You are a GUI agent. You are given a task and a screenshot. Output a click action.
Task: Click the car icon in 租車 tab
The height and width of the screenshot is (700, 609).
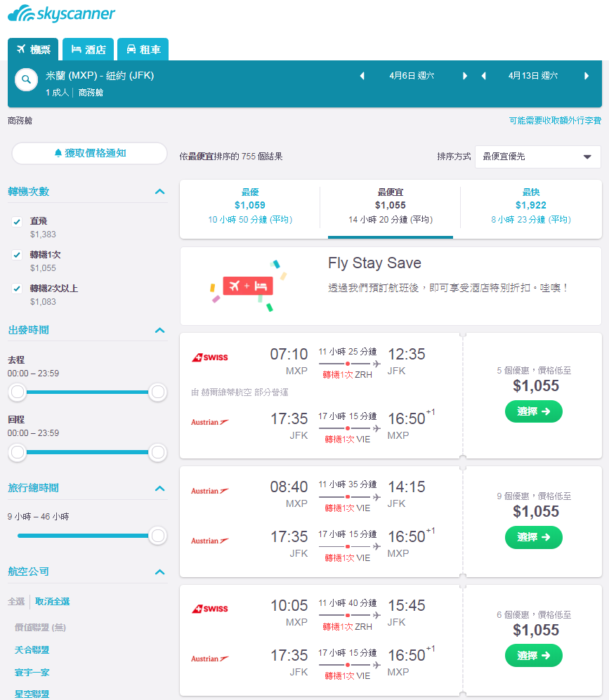(131, 48)
